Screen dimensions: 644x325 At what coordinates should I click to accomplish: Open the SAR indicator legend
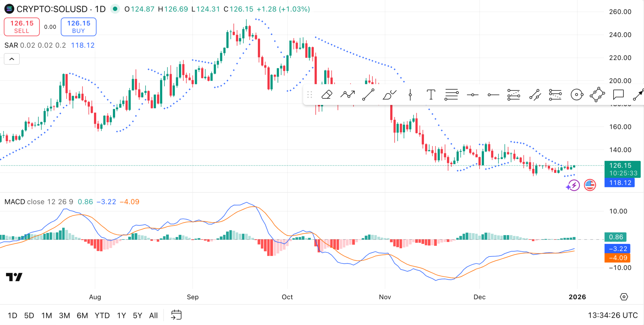tap(11, 45)
